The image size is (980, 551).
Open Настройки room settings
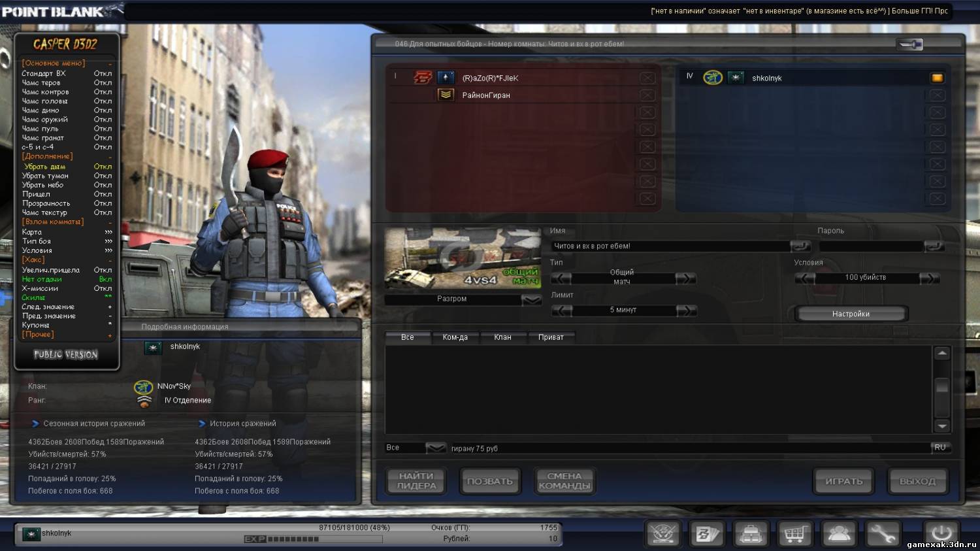(851, 314)
